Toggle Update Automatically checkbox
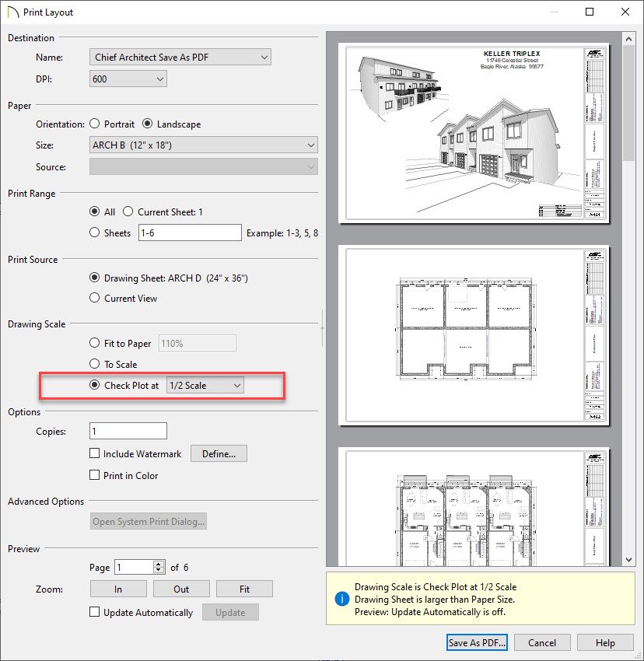Viewport: 644px width, 661px height. coord(95,612)
